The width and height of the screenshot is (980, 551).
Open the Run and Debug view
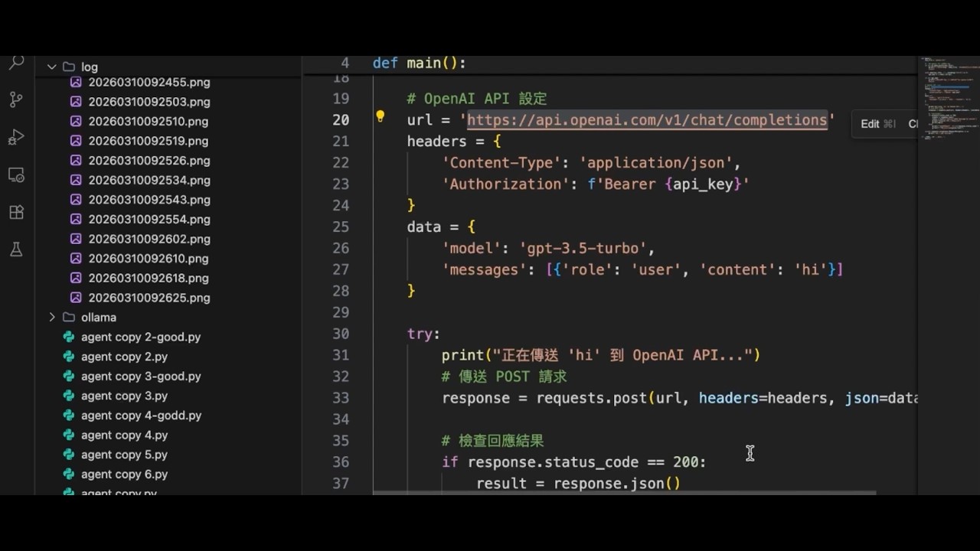16,138
